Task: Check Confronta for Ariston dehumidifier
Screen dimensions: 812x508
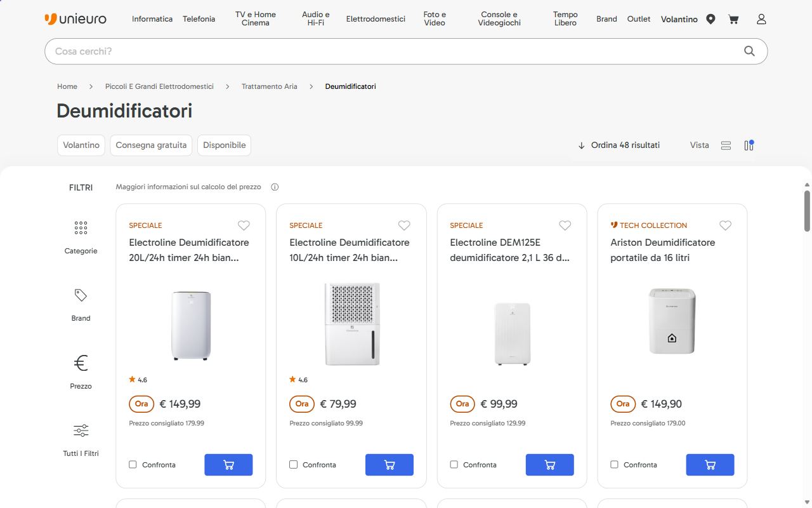Action: pos(614,465)
